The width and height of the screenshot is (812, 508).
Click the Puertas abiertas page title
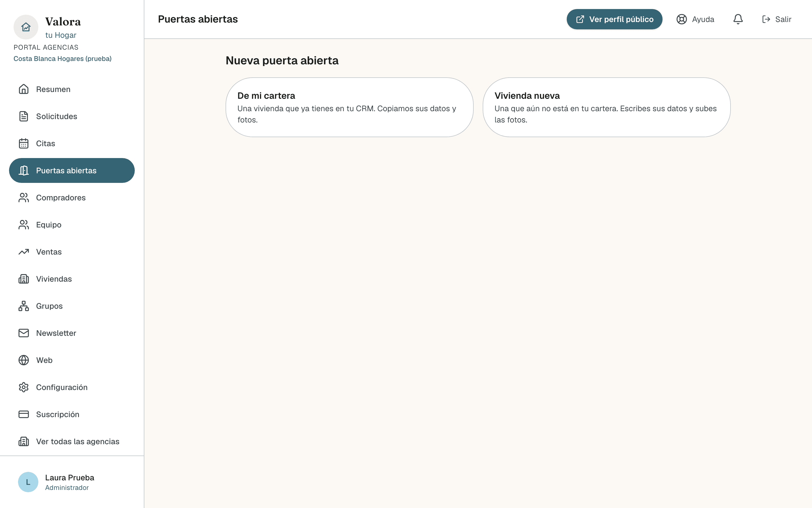[x=198, y=19]
